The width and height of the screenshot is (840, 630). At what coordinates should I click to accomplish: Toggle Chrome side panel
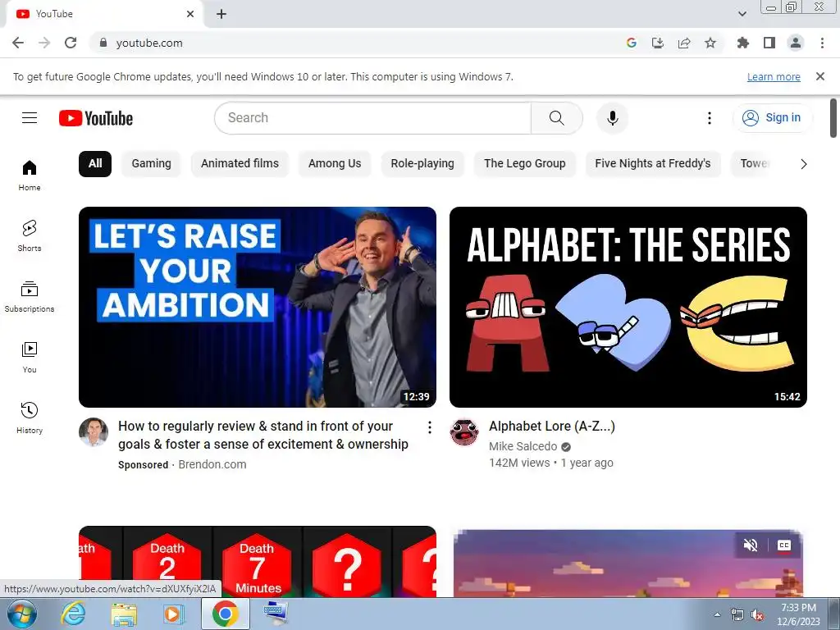(x=769, y=43)
